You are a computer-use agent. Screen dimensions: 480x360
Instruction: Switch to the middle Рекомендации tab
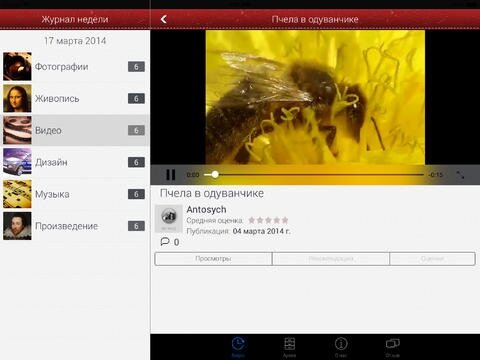[331, 259]
